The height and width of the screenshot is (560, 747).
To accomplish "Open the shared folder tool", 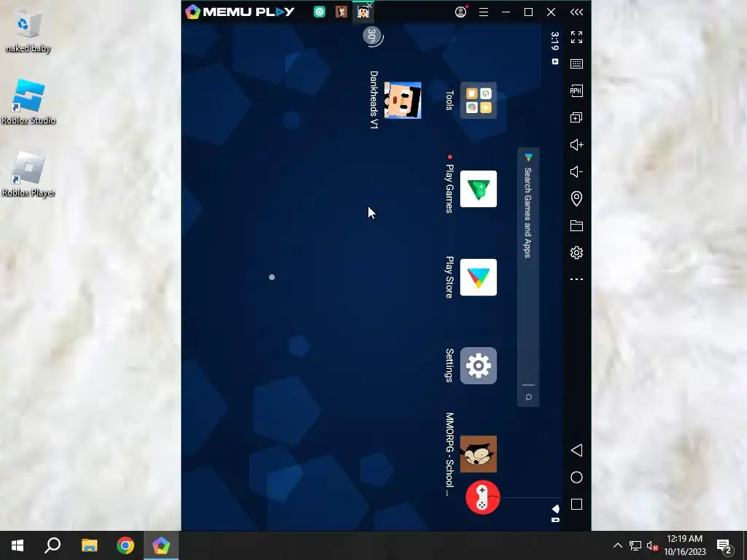I will 576,226.
